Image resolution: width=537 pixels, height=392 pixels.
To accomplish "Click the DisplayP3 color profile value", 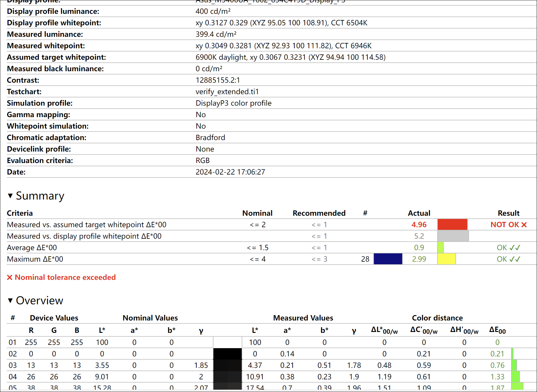I will click(x=233, y=103).
